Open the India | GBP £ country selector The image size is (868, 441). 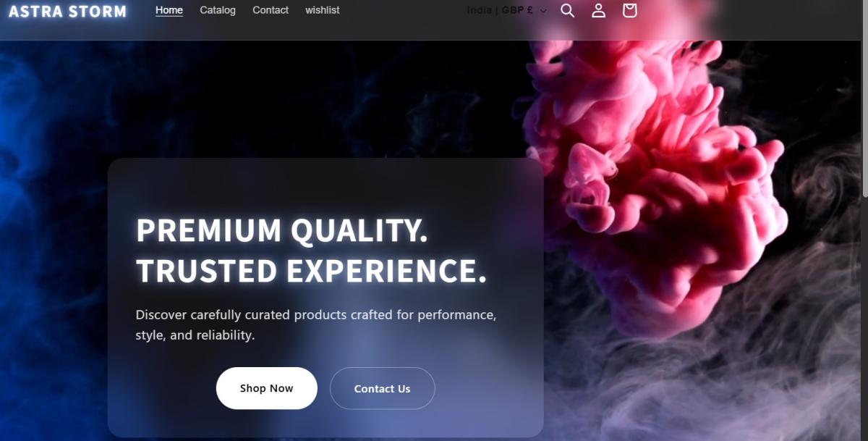pyautogui.click(x=507, y=10)
